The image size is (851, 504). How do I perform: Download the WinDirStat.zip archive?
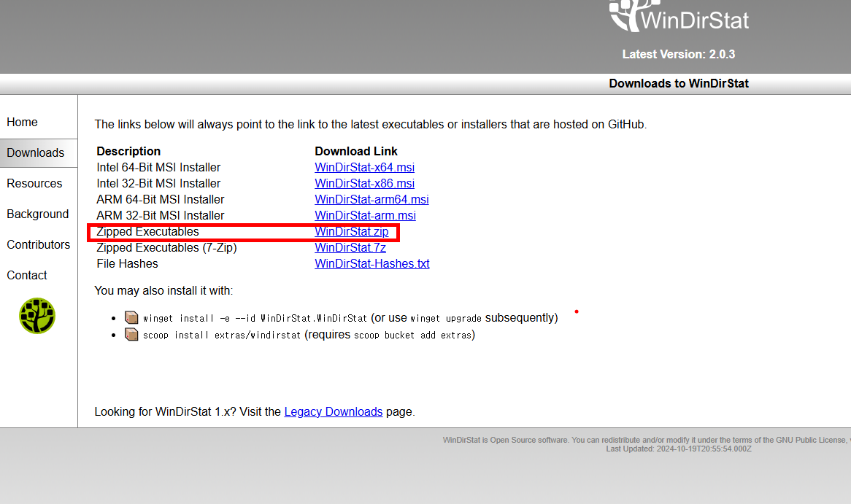[352, 232]
